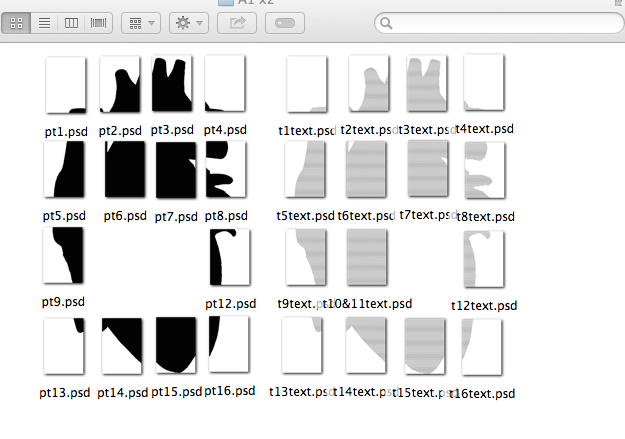The width and height of the screenshot is (625, 439).
Task: Select the t14text.psd file thumbnail
Action: [x=366, y=345]
